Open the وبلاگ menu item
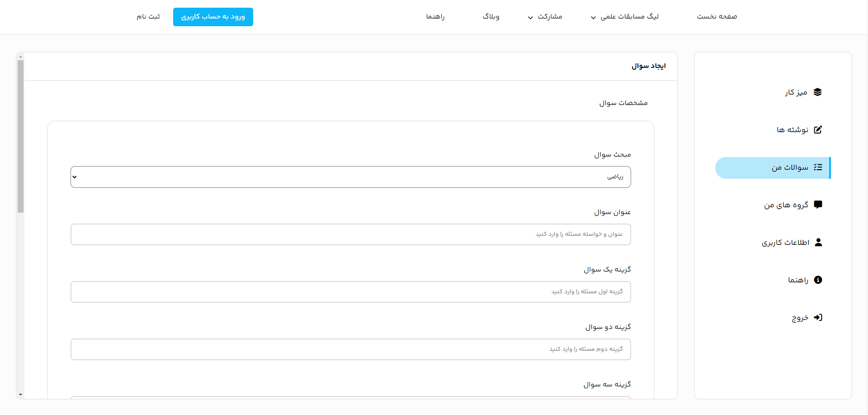 coord(491,17)
